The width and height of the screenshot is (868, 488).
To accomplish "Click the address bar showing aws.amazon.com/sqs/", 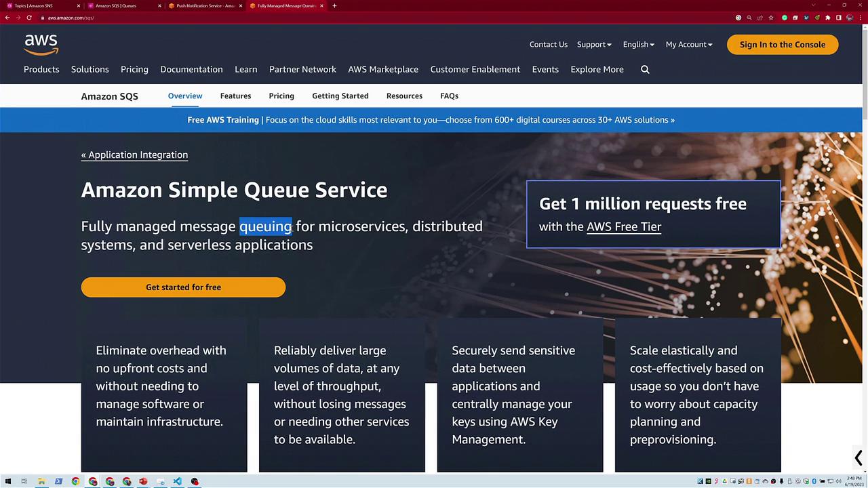I will 387,18.
